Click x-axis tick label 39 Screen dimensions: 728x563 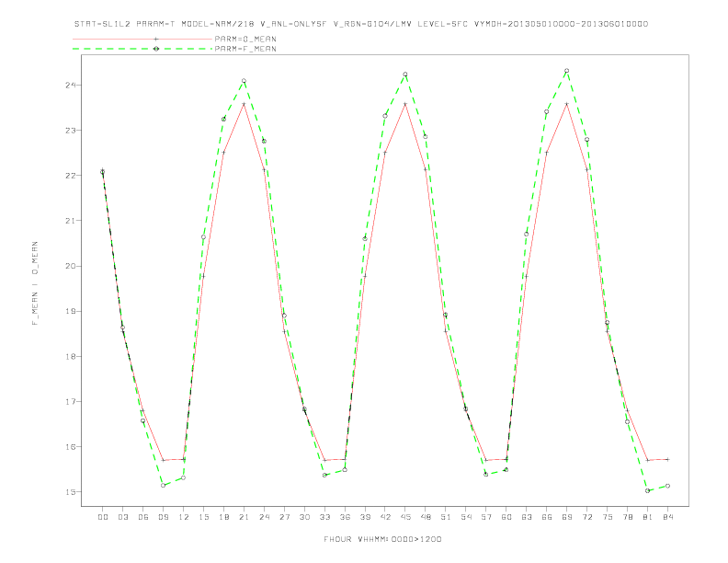[365, 517]
